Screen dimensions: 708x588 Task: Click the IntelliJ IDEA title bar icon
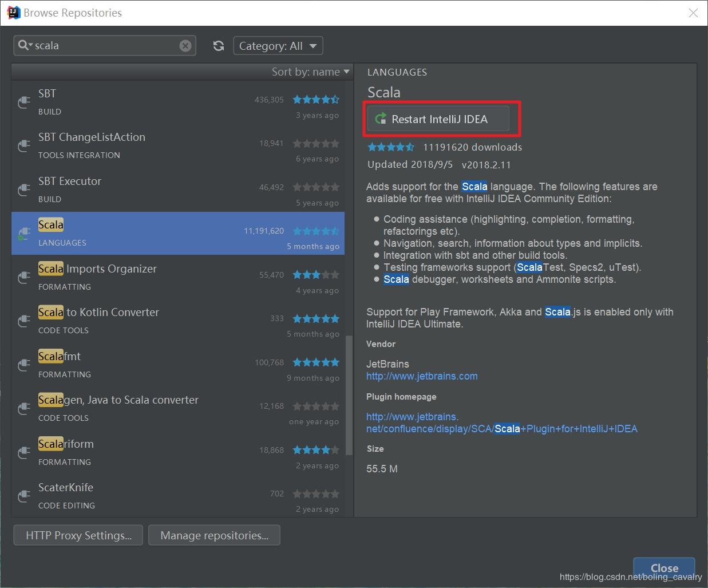[x=13, y=13]
